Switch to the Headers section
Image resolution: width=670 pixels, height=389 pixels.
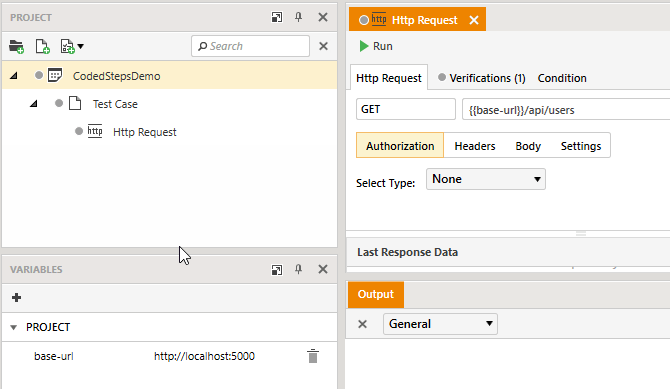point(475,146)
